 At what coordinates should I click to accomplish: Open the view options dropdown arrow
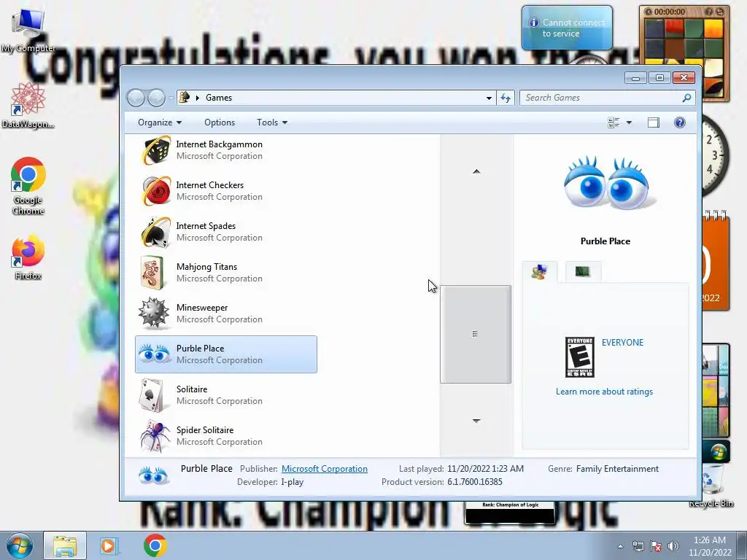point(629,122)
